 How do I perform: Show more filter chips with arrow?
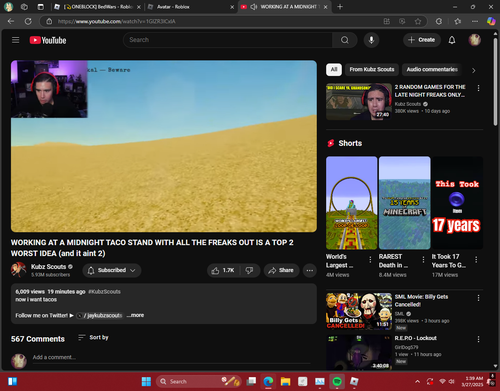point(474,70)
